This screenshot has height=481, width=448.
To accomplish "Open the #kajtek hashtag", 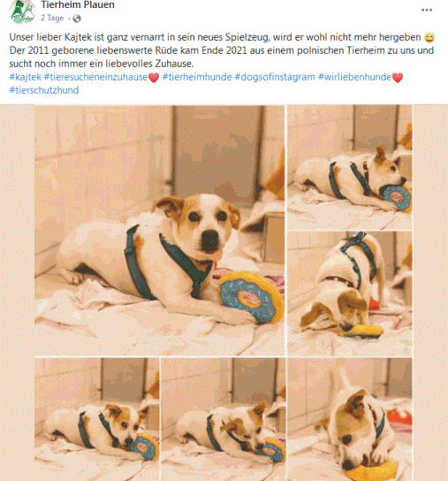I will click(25, 77).
